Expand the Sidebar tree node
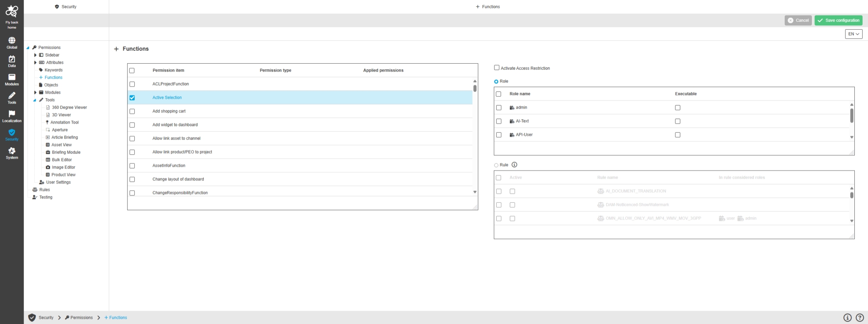Viewport: 868px width, 324px height. click(x=35, y=55)
